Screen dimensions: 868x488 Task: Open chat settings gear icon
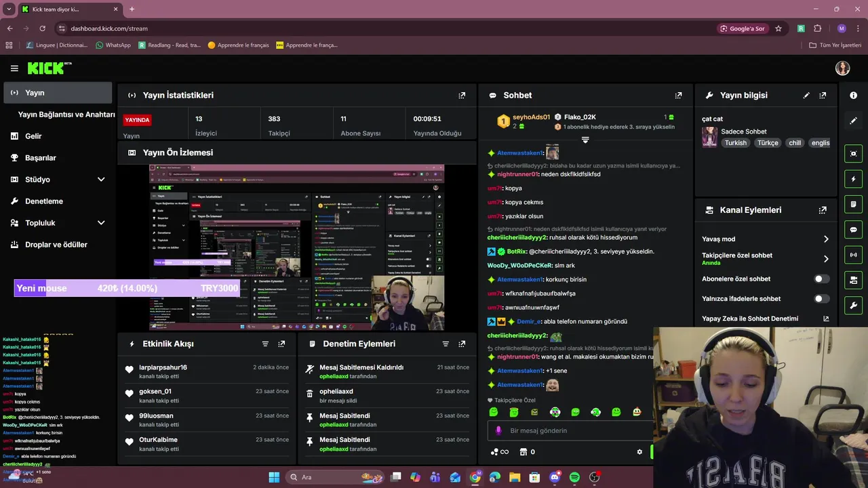tap(639, 452)
